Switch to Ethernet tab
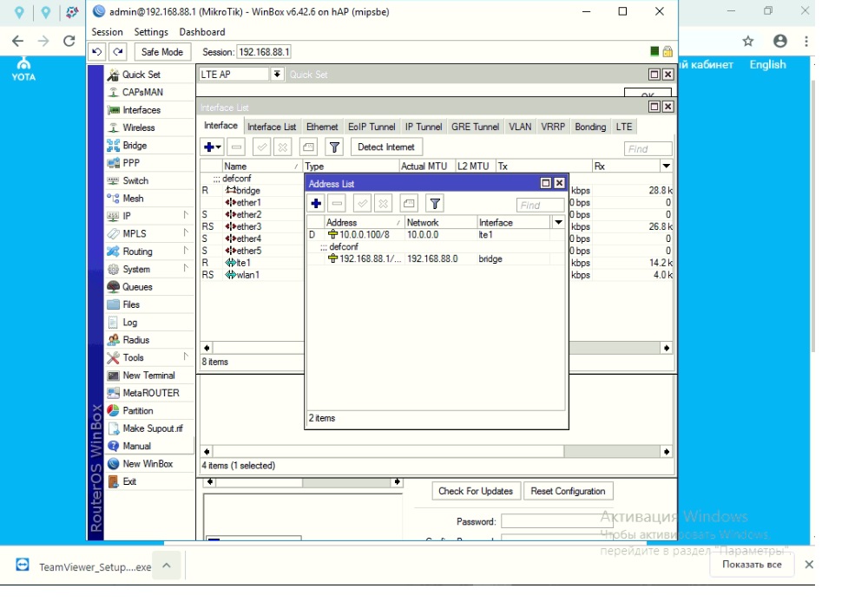Image resolution: width=868 pixels, height=608 pixels. tap(322, 127)
